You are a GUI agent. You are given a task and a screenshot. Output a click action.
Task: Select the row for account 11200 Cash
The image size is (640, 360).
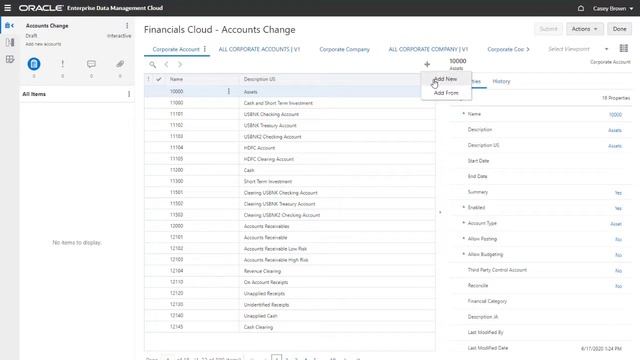pyautogui.click(x=290, y=170)
